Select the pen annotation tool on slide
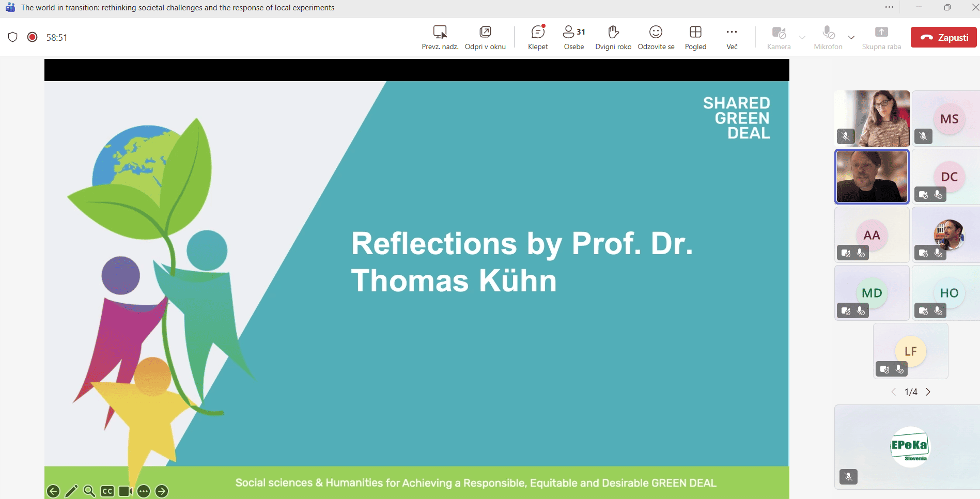Viewport: 980px width, 499px height. pos(71,491)
